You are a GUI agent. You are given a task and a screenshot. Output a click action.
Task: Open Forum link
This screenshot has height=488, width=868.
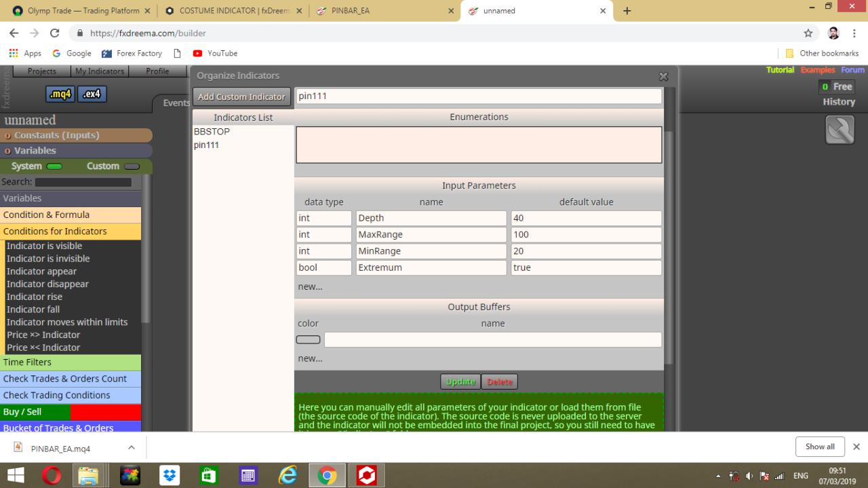pyautogui.click(x=852, y=70)
